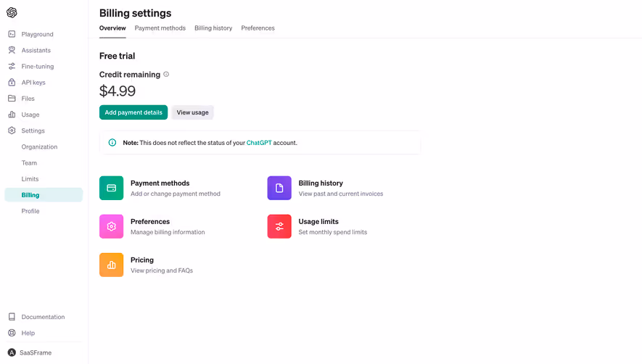Image resolution: width=642 pixels, height=364 pixels.
Task: Click the SaaSFrame account avatar icon
Action: click(x=12, y=352)
